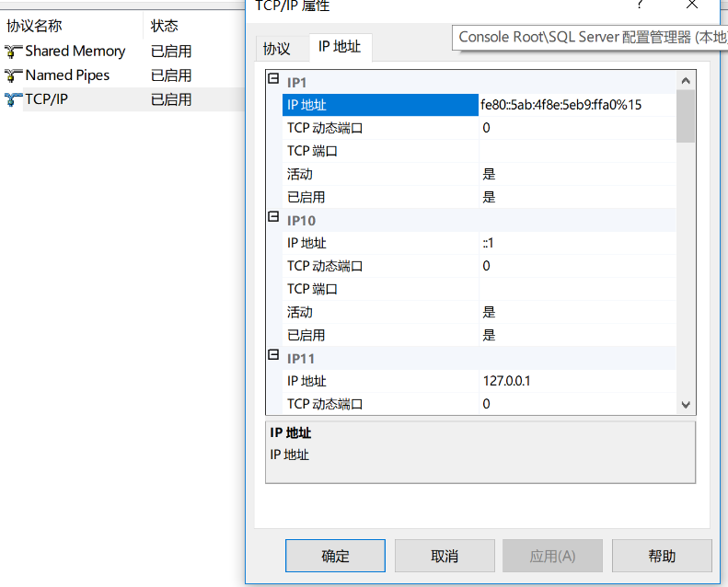Select the Named Pipes protocol icon
Screen dimensions: 728x587
tap(14, 75)
